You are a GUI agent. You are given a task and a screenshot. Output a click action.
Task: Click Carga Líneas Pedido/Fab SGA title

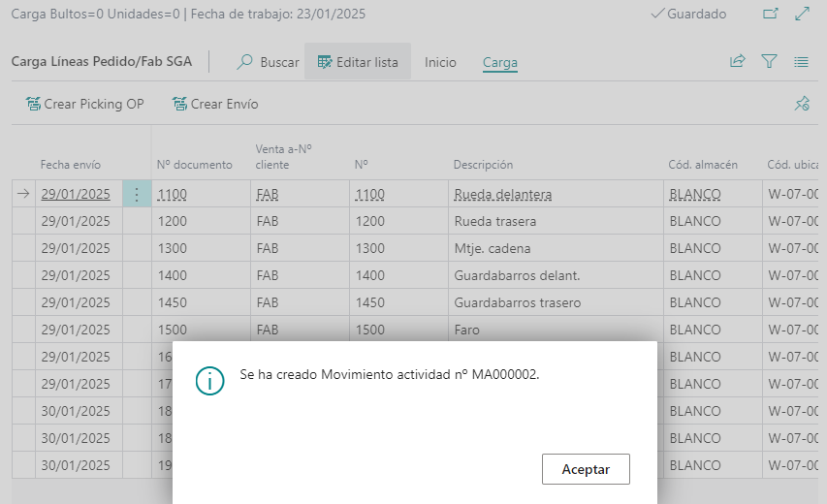(x=102, y=62)
